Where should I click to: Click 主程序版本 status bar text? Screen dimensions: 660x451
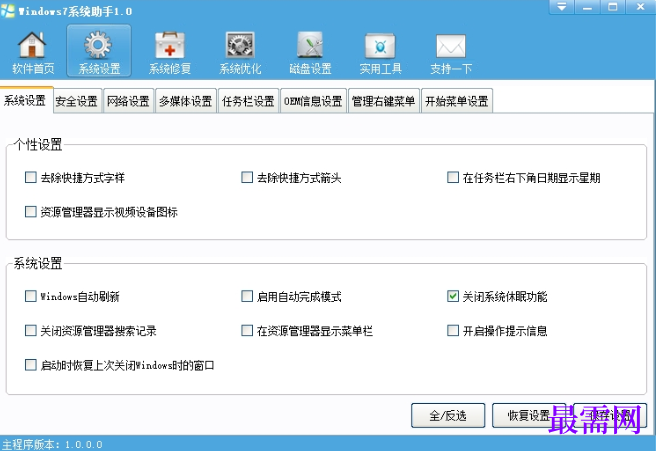pos(52,445)
